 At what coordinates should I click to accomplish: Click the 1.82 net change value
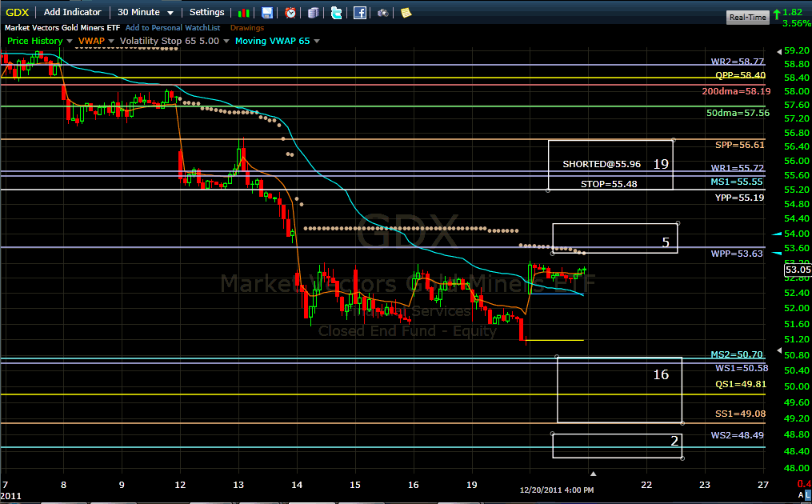[x=793, y=13]
